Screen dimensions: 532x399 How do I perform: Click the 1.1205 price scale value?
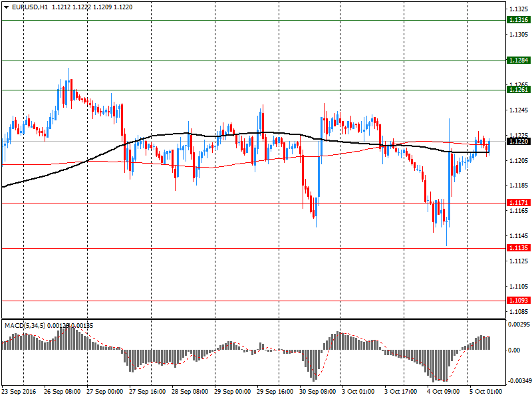tap(519, 160)
